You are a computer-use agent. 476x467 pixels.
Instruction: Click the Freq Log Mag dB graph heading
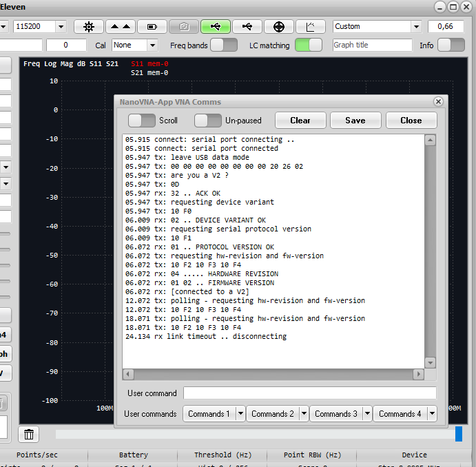(71, 64)
